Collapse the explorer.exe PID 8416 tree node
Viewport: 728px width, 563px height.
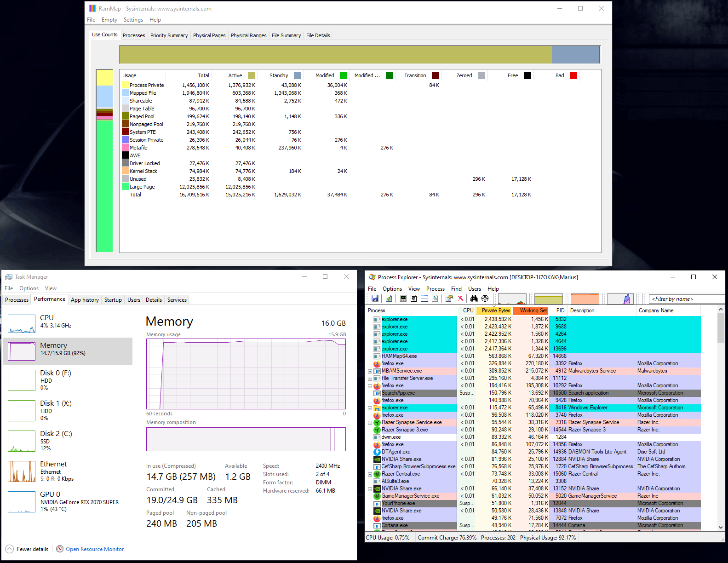[x=370, y=408]
